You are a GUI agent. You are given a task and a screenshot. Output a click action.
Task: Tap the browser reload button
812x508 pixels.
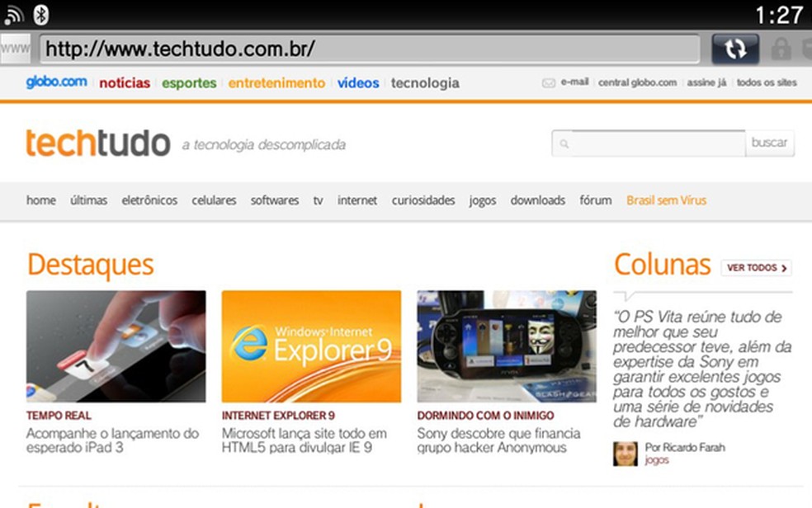tap(735, 49)
